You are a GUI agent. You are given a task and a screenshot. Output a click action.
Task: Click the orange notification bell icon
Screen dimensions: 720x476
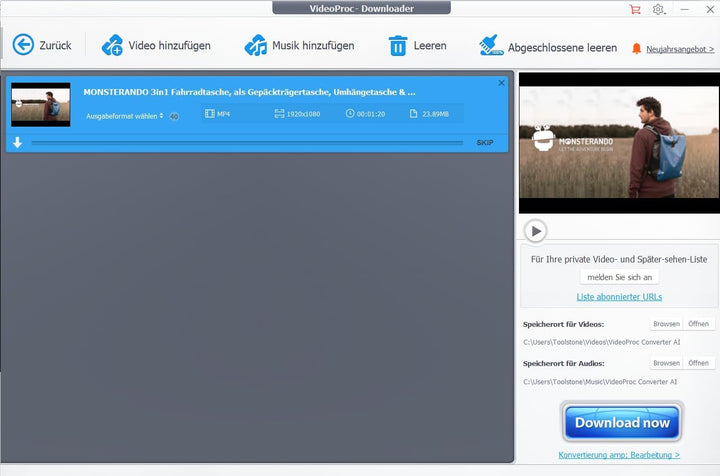coord(637,48)
